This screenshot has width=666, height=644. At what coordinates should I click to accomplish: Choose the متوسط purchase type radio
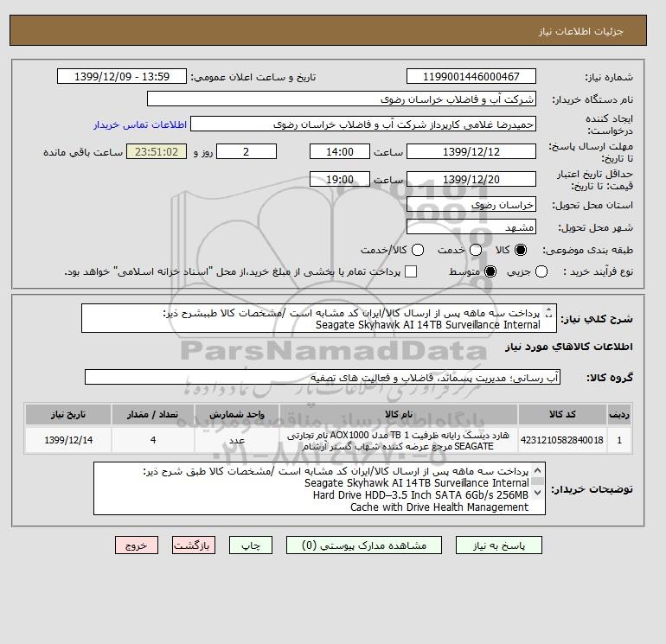click(x=490, y=271)
